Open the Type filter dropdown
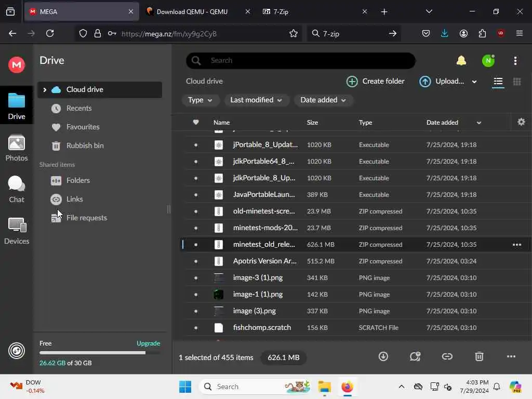 tap(200, 100)
